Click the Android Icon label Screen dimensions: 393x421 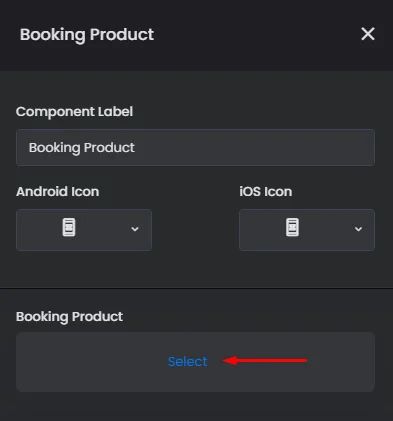coord(58,192)
